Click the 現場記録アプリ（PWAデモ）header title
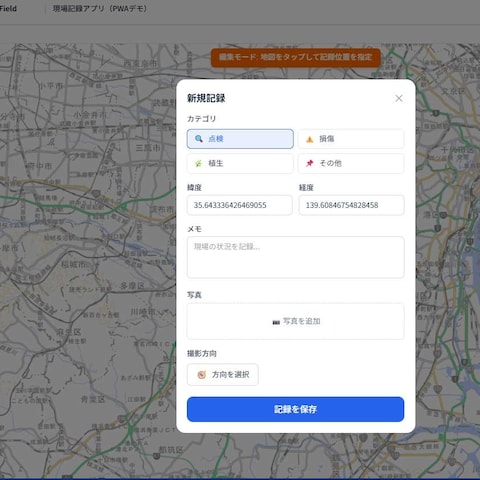The width and height of the screenshot is (480, 480). tap(100, 9)
